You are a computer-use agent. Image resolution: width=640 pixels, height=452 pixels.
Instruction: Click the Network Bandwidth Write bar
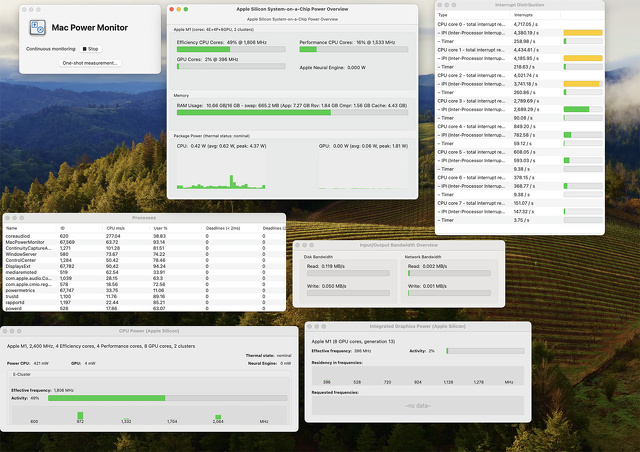(449, 293)
